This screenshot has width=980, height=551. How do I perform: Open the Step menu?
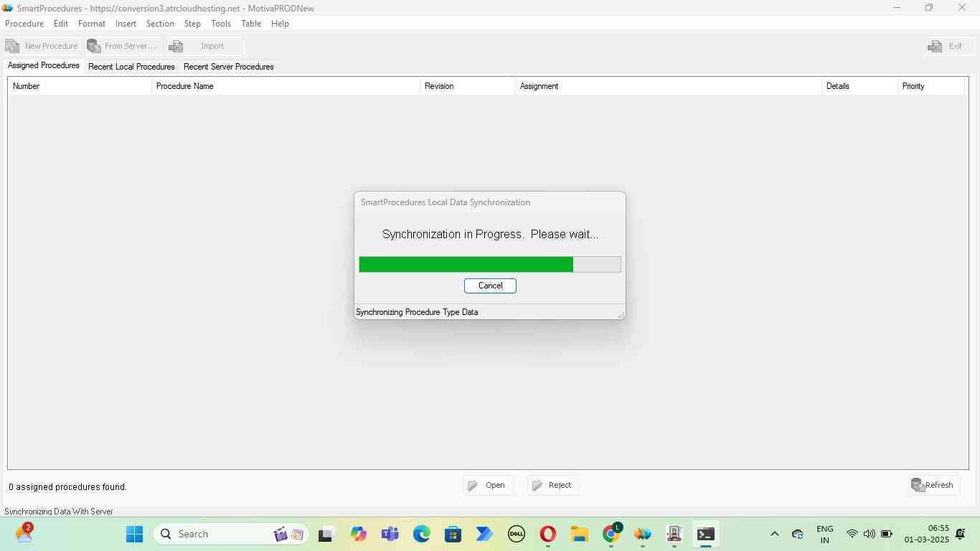tap(192, 24)
